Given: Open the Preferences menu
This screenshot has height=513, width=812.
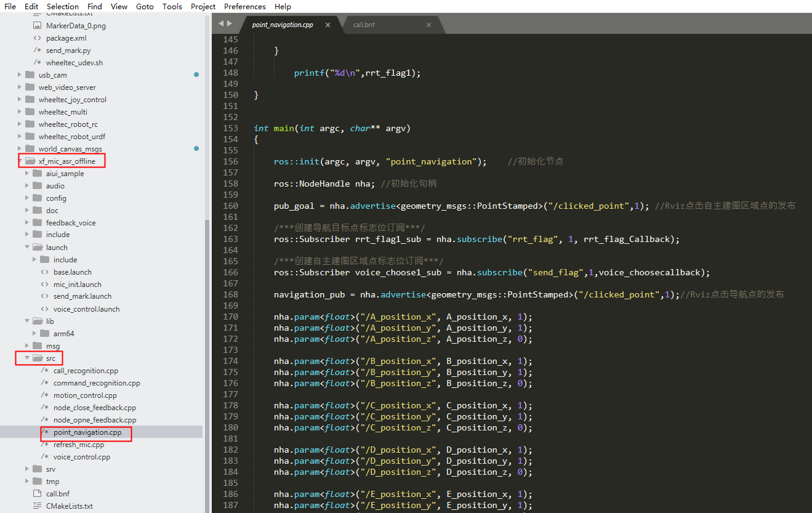Looking at the screenshot, I should 244,6.
